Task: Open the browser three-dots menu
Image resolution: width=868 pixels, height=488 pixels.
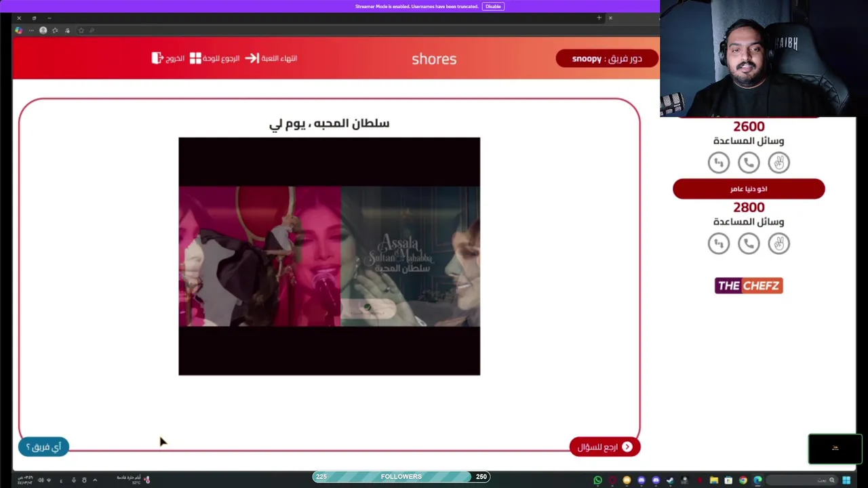Action: pos(31,30)
